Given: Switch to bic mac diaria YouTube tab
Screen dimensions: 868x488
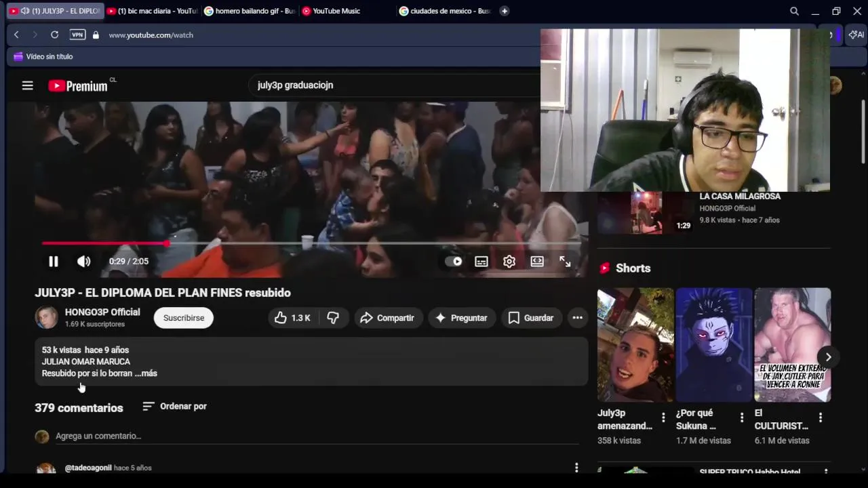Looking at the screenshot, I should point(152,11).
